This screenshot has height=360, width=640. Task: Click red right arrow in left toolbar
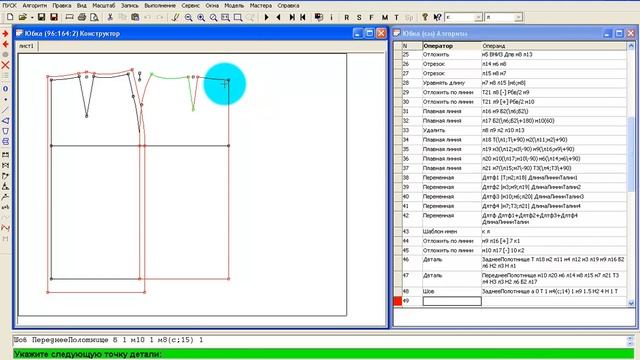point(5,33)
